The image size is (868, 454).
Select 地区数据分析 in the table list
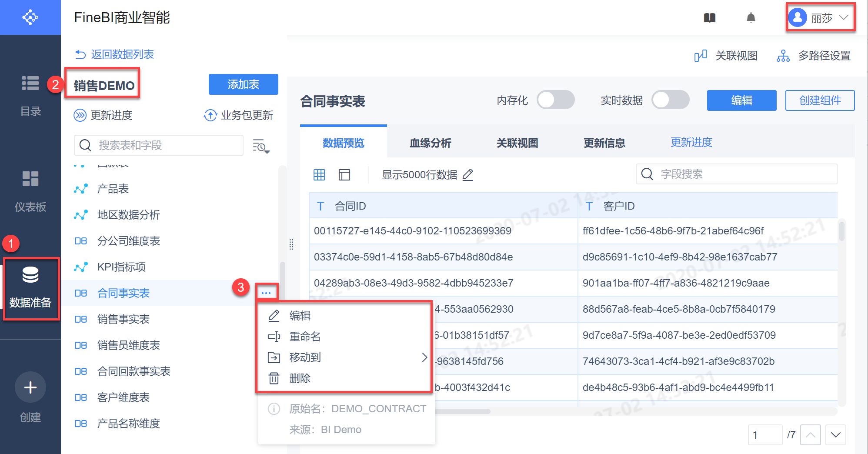coord(170,215)
